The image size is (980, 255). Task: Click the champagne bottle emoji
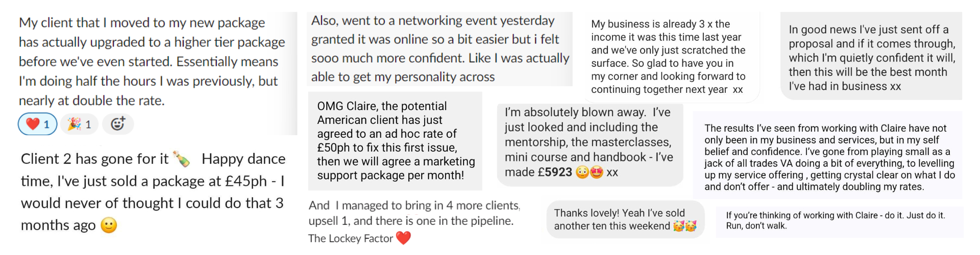[x=182, y=159]
